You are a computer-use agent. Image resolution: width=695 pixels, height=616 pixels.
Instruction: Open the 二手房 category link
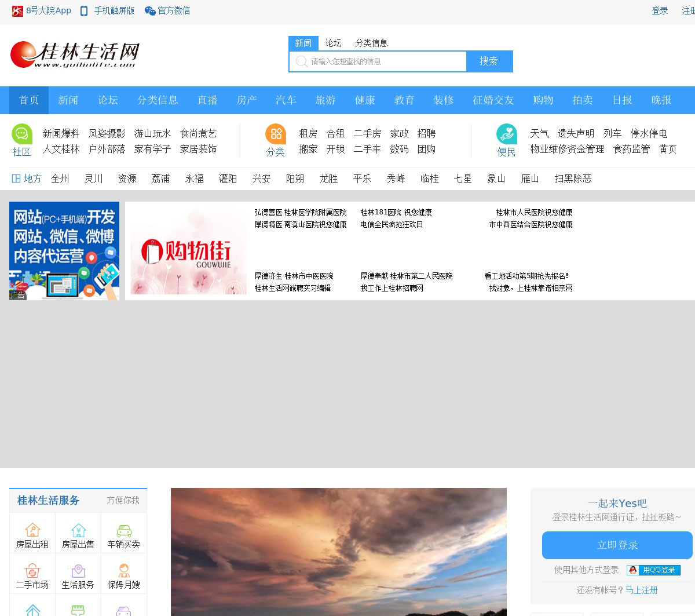[367, 134]
